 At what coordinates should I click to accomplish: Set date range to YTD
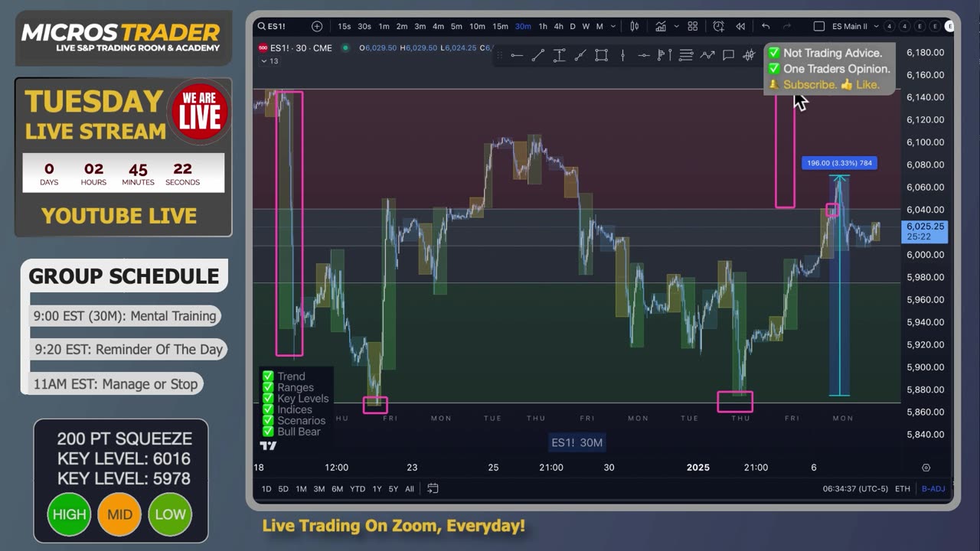coord(358,488)
